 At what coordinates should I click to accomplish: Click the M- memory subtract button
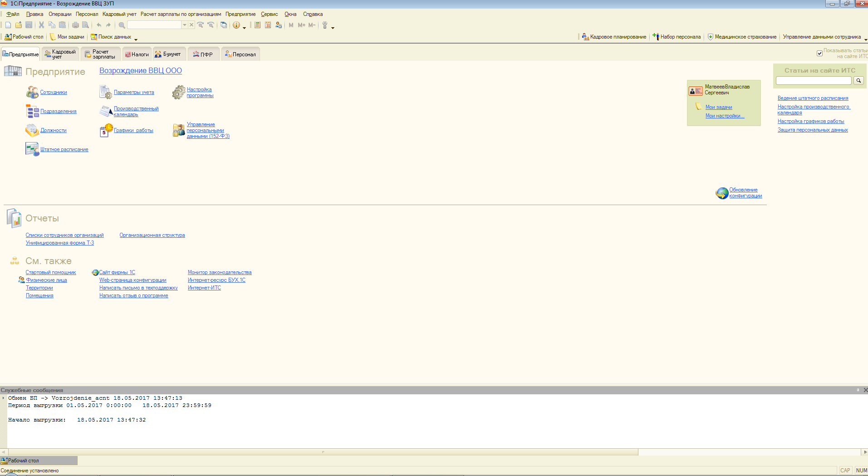pos(312,25)
